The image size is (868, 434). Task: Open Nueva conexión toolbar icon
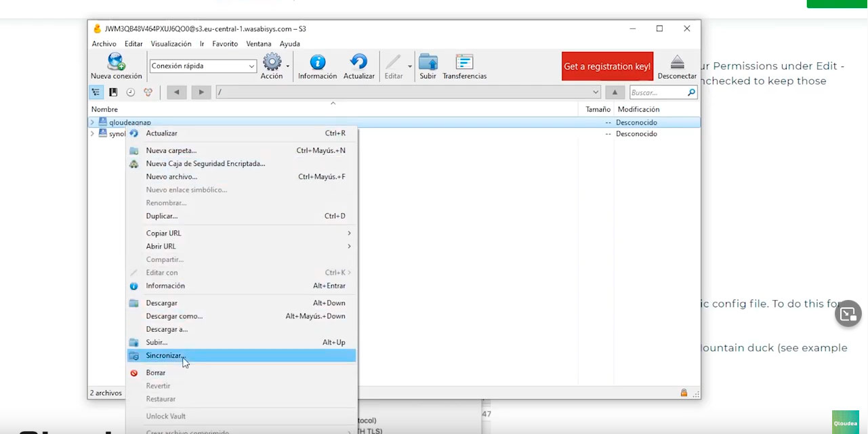117,62
